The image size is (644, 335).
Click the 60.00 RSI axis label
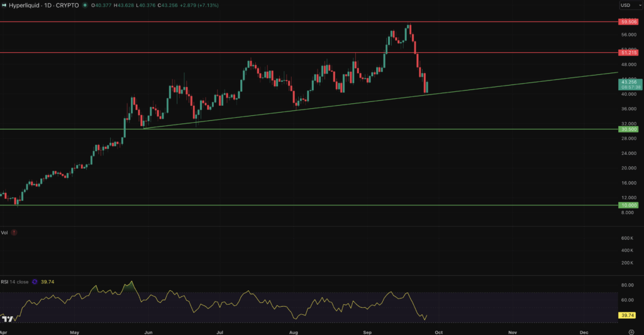pos(628,300)
